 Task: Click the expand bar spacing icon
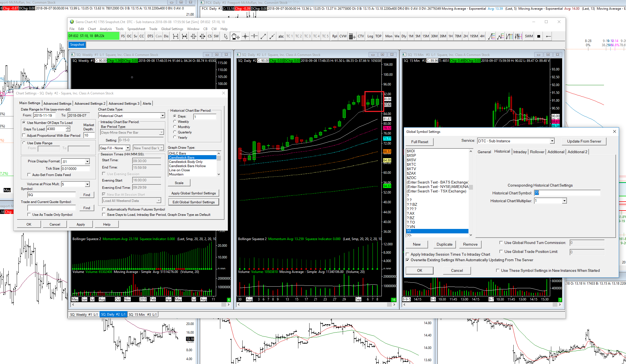coord(175,36)
